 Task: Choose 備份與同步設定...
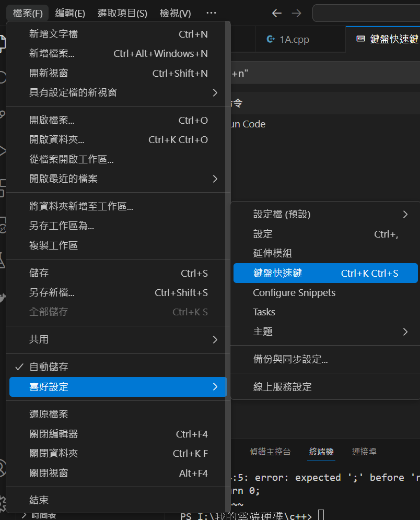[325, 359]
